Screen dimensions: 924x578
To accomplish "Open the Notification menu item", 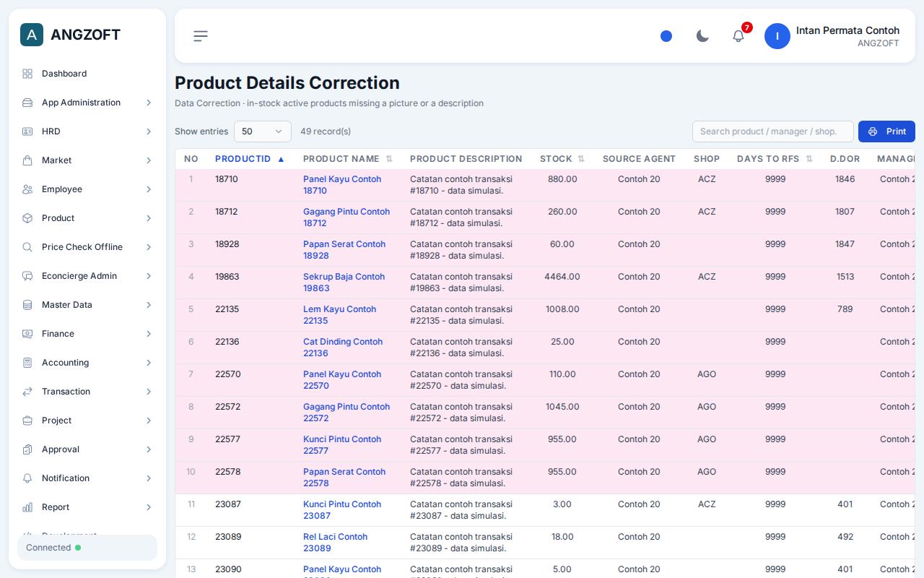I will click(x=87, y=478).
